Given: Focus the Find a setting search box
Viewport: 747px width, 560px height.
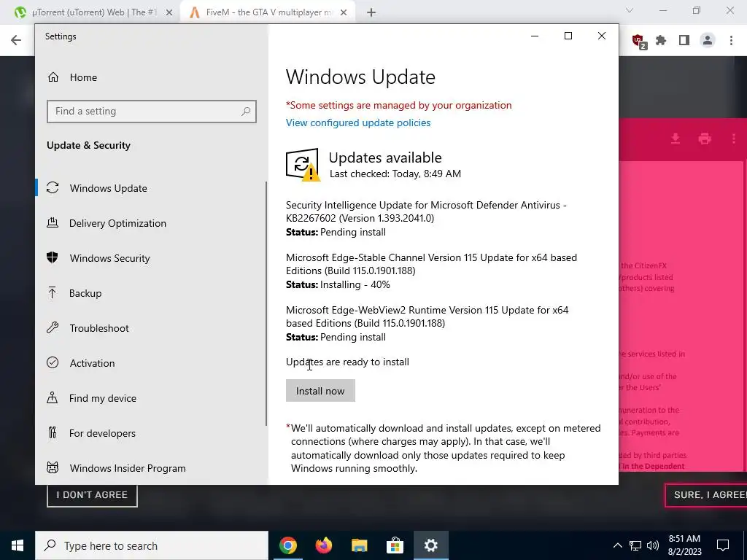Looking at the screenshot, I should click(152, 112).
